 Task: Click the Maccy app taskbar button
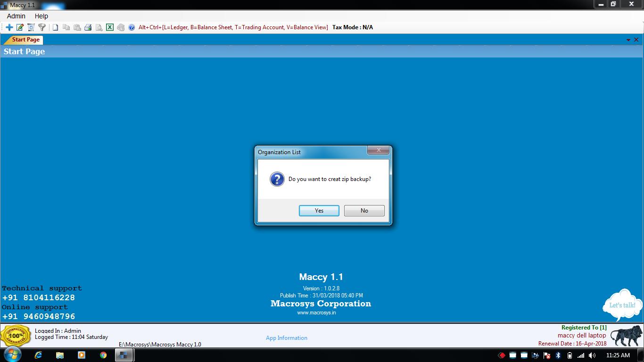pos(123,355)
